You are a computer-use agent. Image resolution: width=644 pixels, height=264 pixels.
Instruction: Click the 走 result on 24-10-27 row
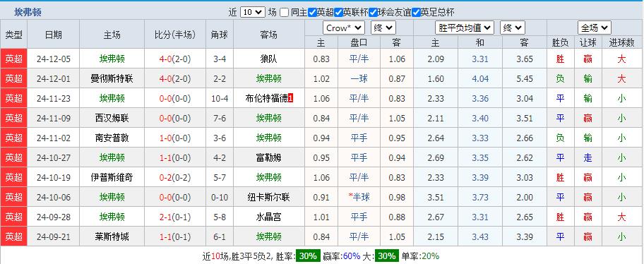coord(588,157)
